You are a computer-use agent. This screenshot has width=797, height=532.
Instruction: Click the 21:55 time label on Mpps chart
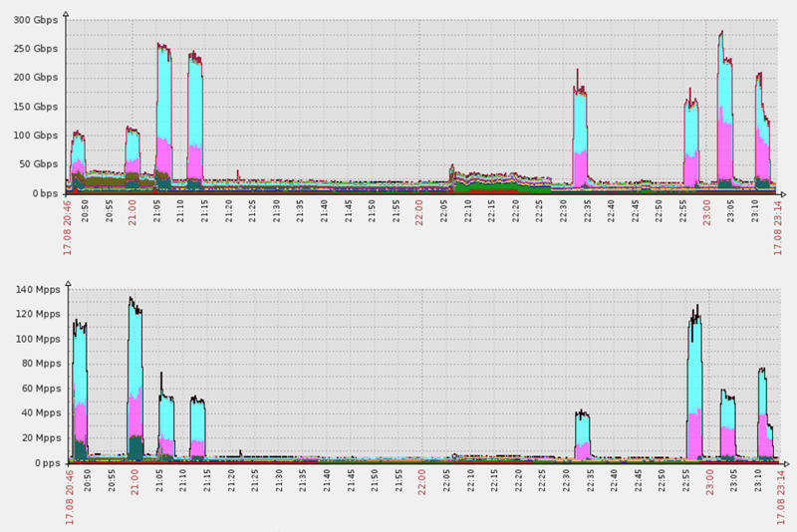point(399,480)
